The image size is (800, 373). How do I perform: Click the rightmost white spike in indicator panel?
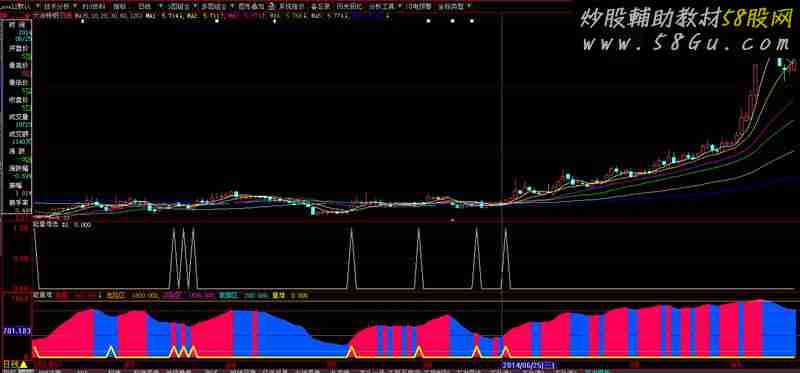click(x=506, y=258)
